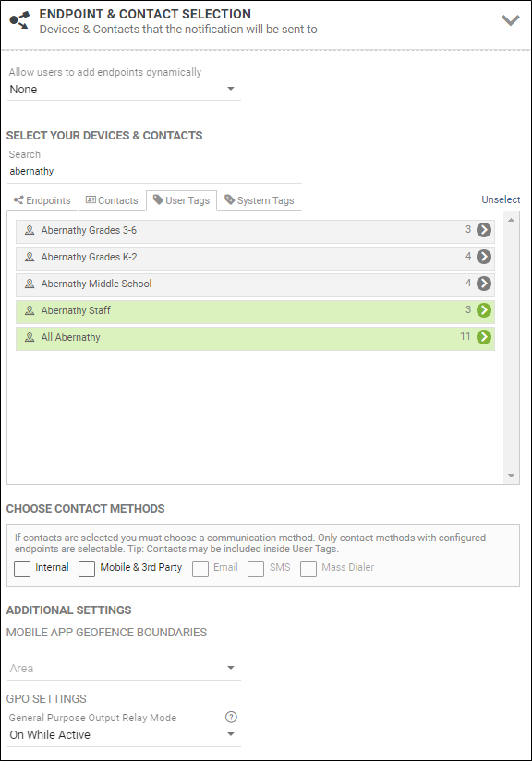This screenshot has width=532, height=761.
Task: Expand All Abernathy green arrow icon
Action: point(483,337)
